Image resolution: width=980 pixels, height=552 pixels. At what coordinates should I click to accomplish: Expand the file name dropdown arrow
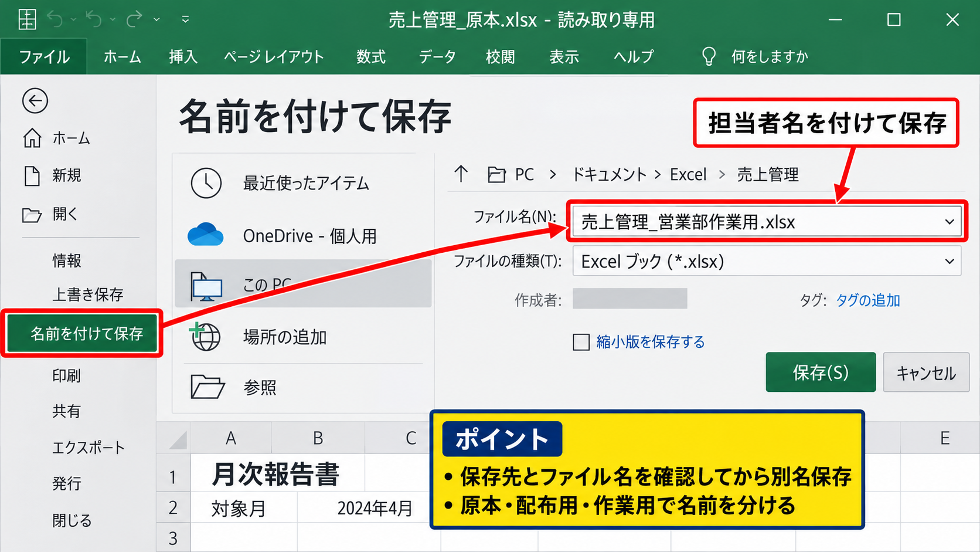pyautogui.click(x=950, y=222)
